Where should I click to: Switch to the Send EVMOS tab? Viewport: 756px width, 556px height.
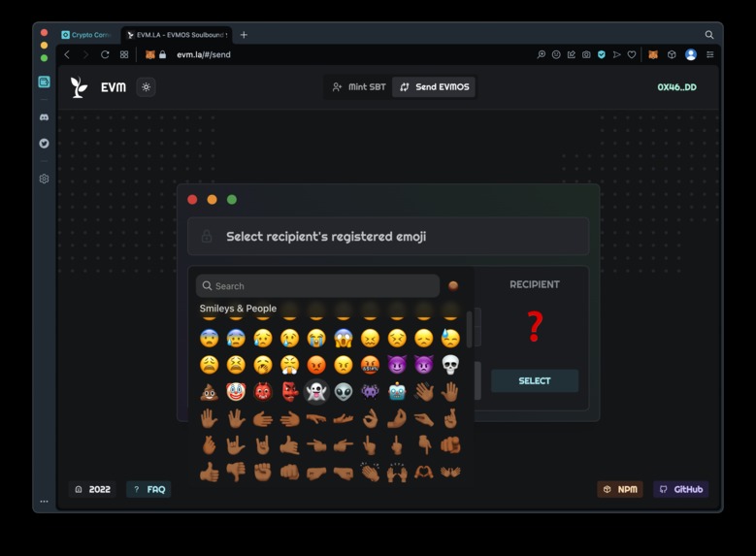(x=434, y=86)
